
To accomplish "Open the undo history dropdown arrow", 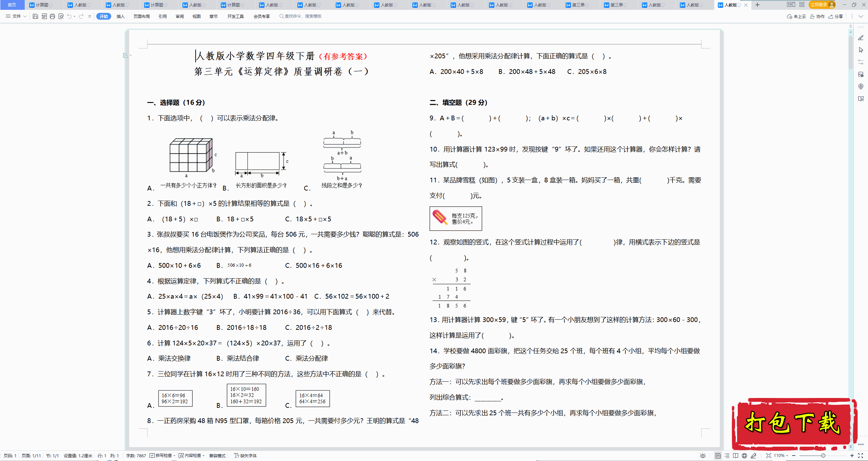I will pyautogui.click(x=75, y=16).
